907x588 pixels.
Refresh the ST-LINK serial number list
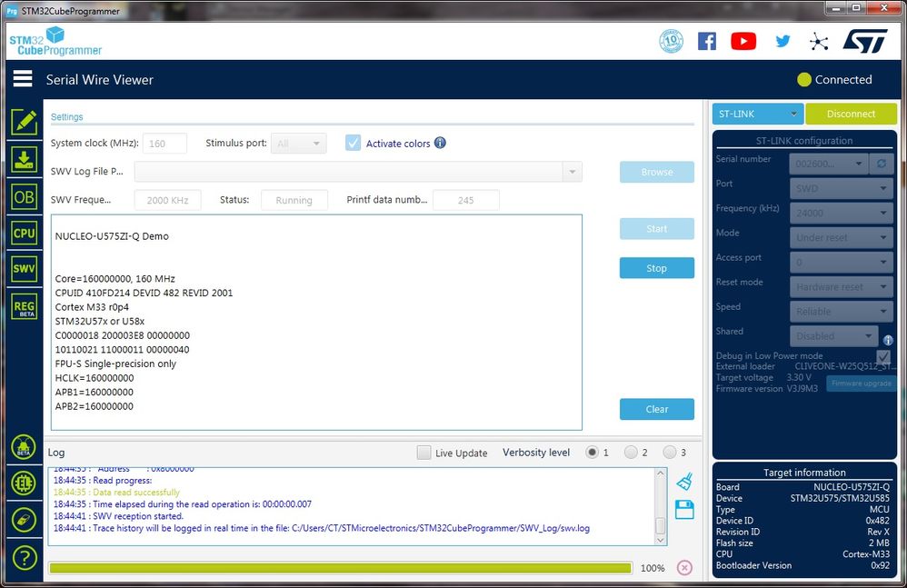[881, 164]
